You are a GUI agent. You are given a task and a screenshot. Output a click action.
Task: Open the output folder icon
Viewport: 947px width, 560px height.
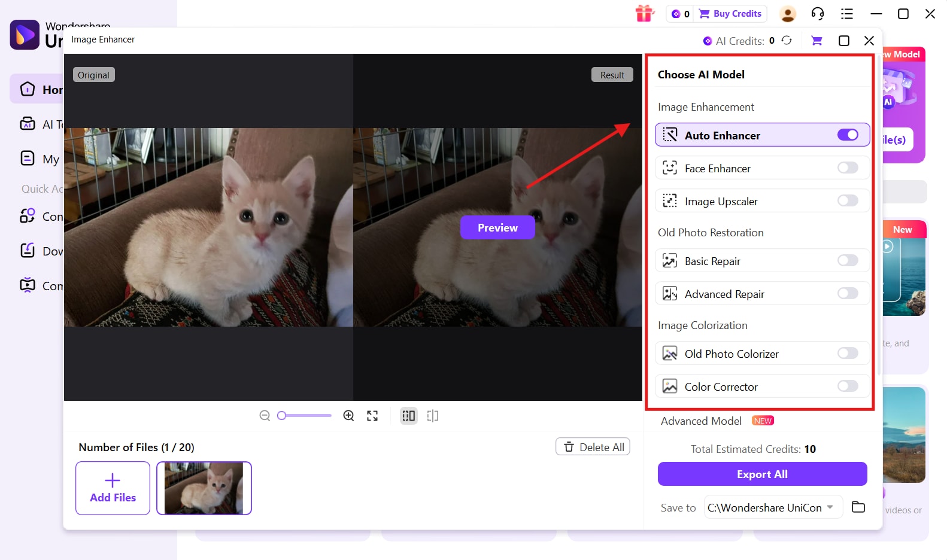click(x=858, y=507)
